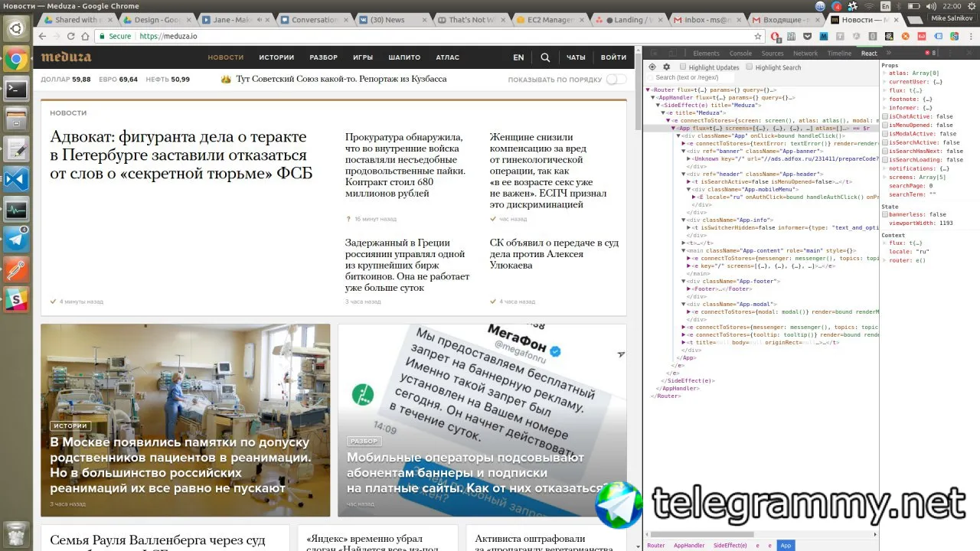Enable the Highlight Updates checkbox
This screenshot has height=551, width=980.
[683, 67]
